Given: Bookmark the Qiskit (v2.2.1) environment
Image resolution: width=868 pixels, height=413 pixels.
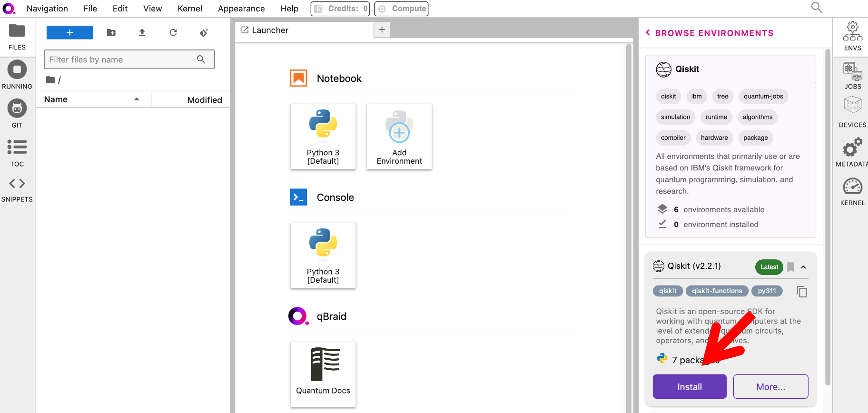Looking at the screenshot, I should [x=791, y=267].
